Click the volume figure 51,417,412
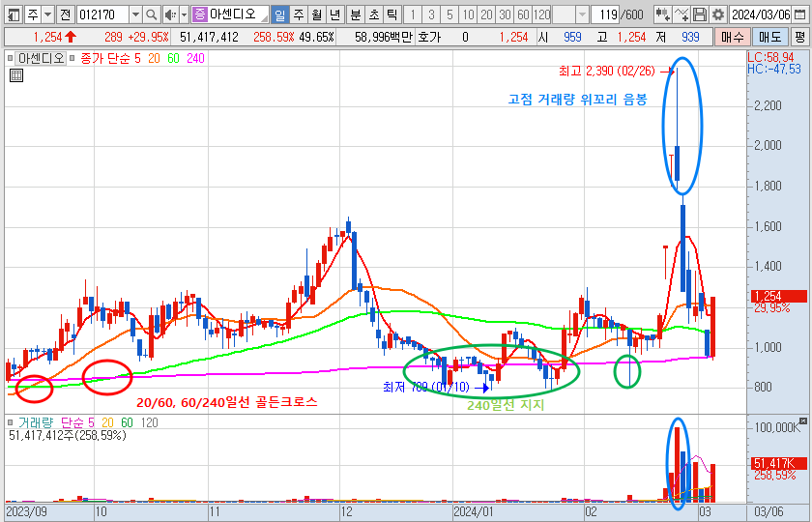The height and width of the screenshot is (522, 812). [x=209, y=38]
